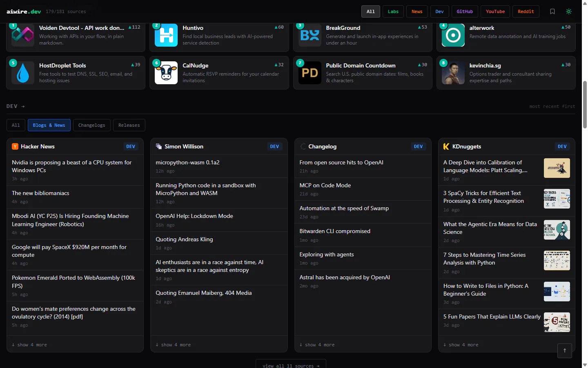The width and height of the screenshot is (588, 368).
Task: Click the Simon Willison feed icon
Action: click(x=159, y=146)
